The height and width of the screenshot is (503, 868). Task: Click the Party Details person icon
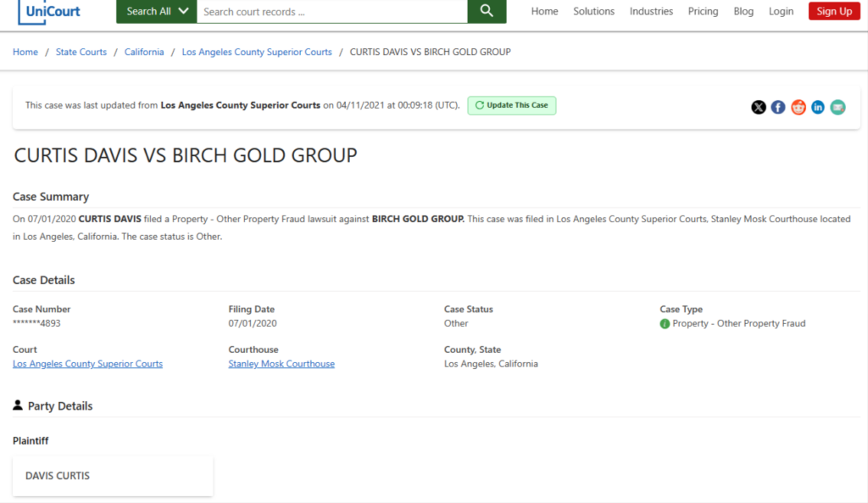pos(18,405)
